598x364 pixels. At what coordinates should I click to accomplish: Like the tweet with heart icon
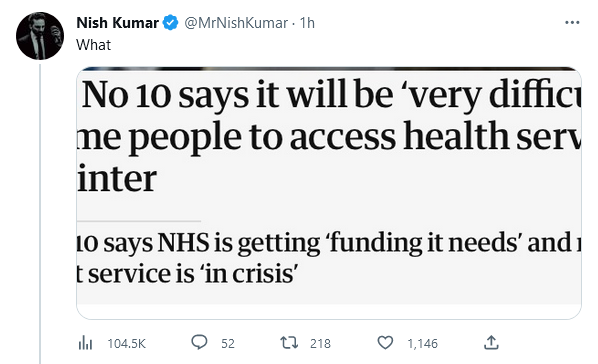(385, 343)
